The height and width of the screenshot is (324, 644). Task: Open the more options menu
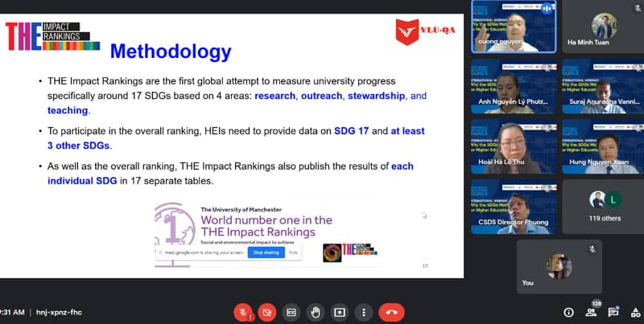point(365,312)
